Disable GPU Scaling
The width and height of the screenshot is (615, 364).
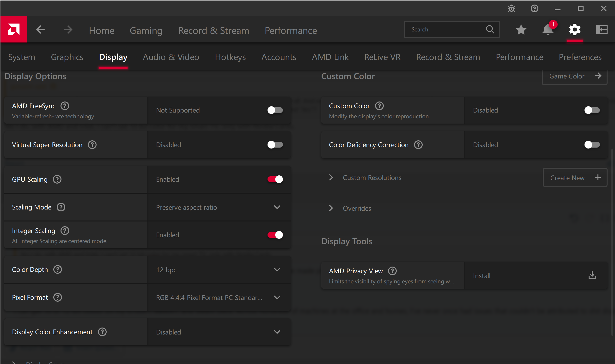[x=275, y=179]
